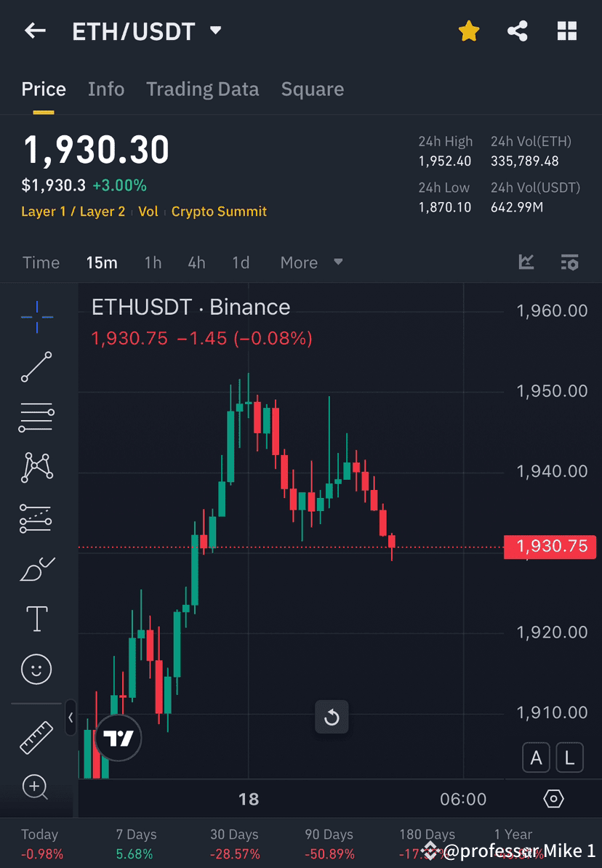Open the Square tab
This screenshot has height=868, width=602.
click(312, 89)
